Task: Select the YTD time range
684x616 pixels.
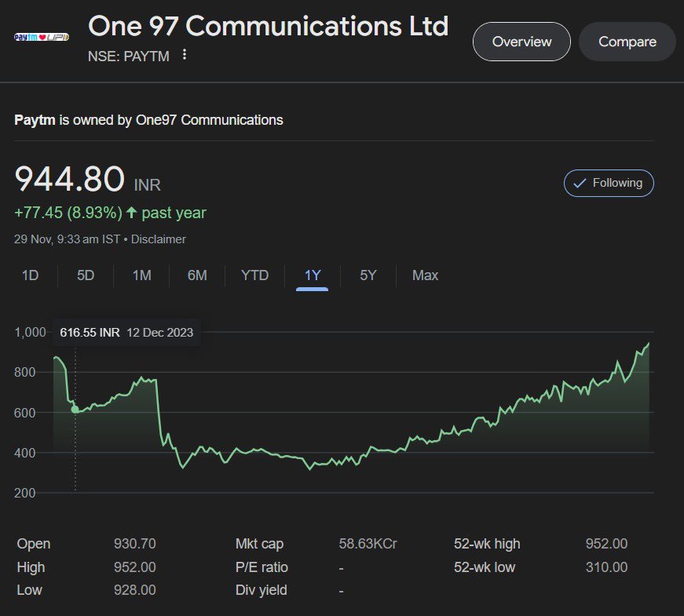Action: (x=254, y=275)
